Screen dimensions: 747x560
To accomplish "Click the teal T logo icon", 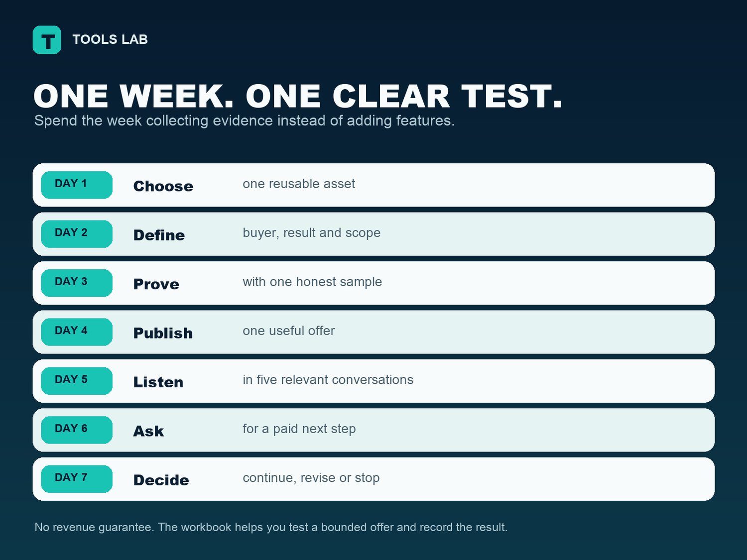I will pos(47,40).
